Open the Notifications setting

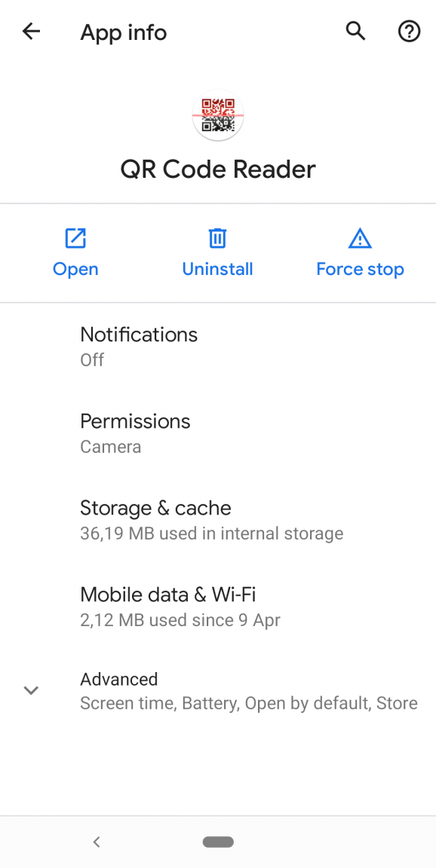tap(218, 347)
